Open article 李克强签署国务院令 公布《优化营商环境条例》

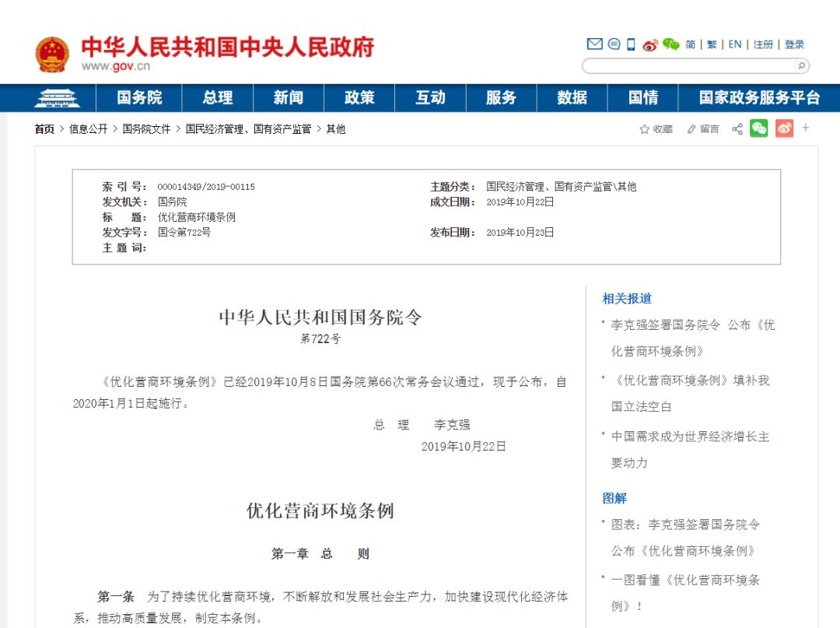point(693,338)
